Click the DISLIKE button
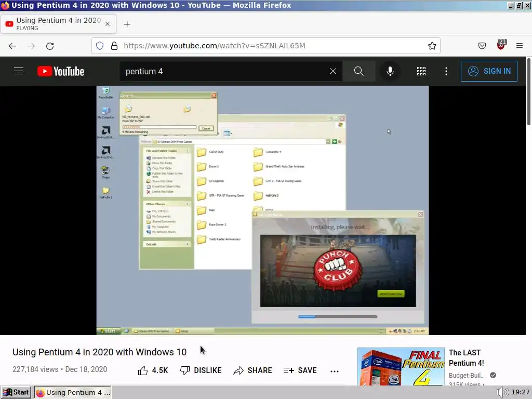The image size is (532, 399). pos(201,370)
